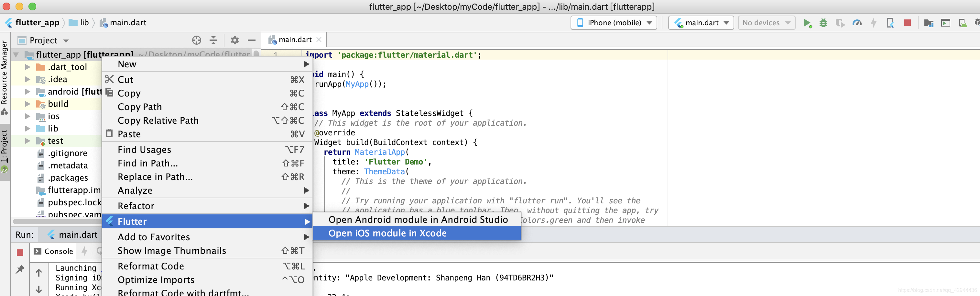Expand the test folder
This screenshot has width=980, height=296.
pyautogui.click(x=27, y=141)
